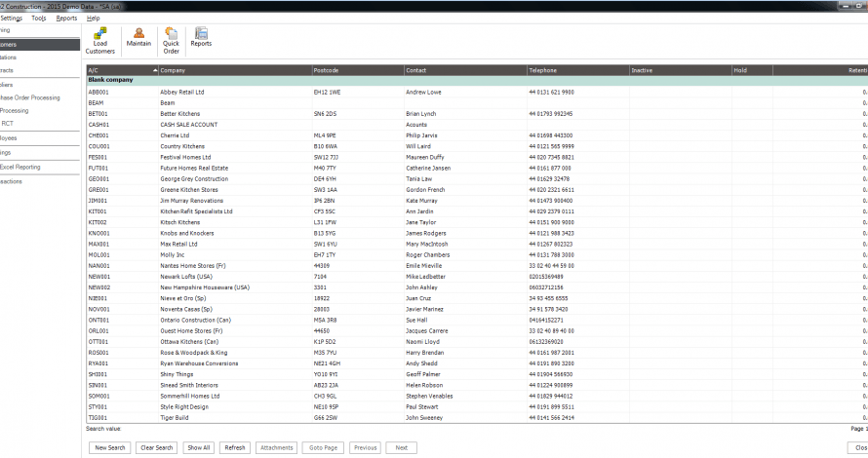Image resolution: width=868 pixels, height=458 pixels.
Task: Select the CASH SALE ACCOUNT row
Action: (x=477, y=125)
